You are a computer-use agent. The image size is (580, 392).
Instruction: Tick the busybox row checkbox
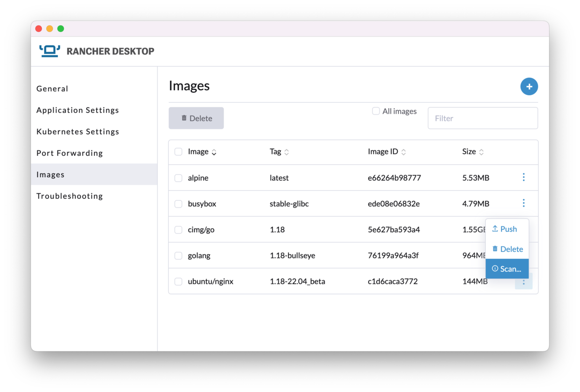178,204
